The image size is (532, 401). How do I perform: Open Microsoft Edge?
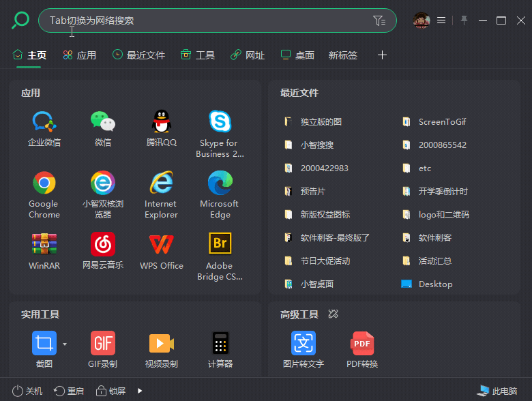(220, 195)
